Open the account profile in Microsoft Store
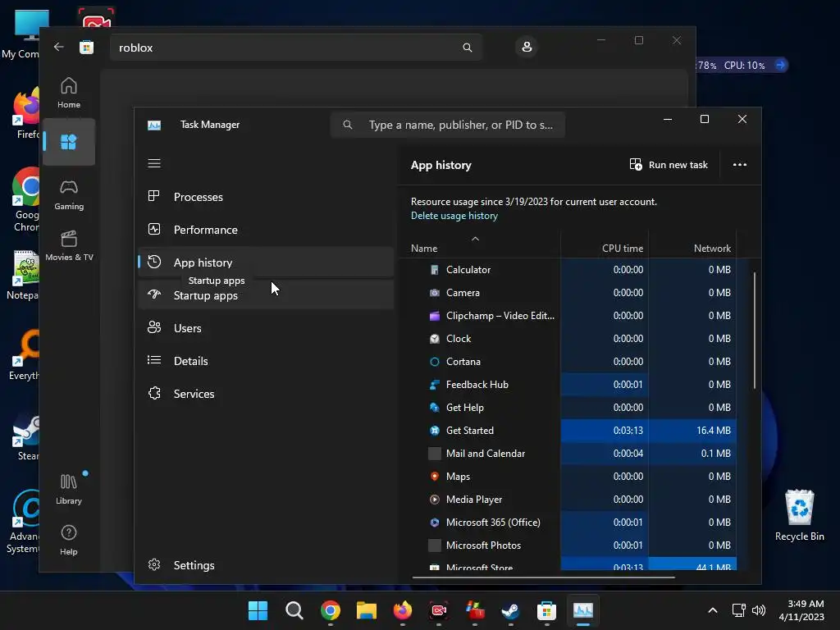Screen dimensions: 840x630 pos(527,47)
